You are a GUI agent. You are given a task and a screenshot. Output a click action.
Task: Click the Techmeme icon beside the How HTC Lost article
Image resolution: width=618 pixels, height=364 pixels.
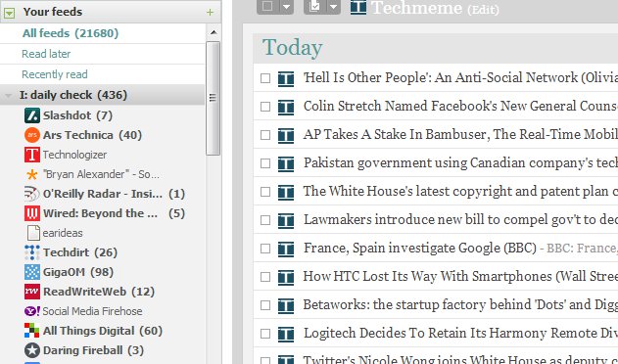pos(286,277)
